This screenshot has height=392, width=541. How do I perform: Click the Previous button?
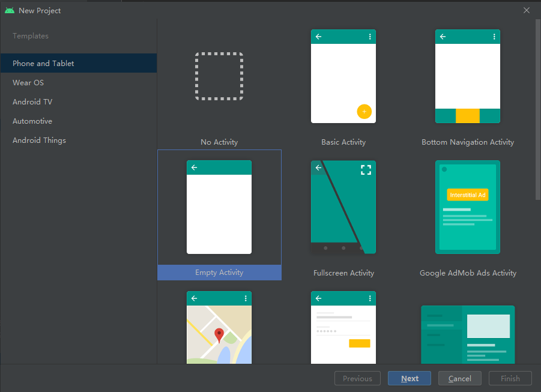[357, 378]
